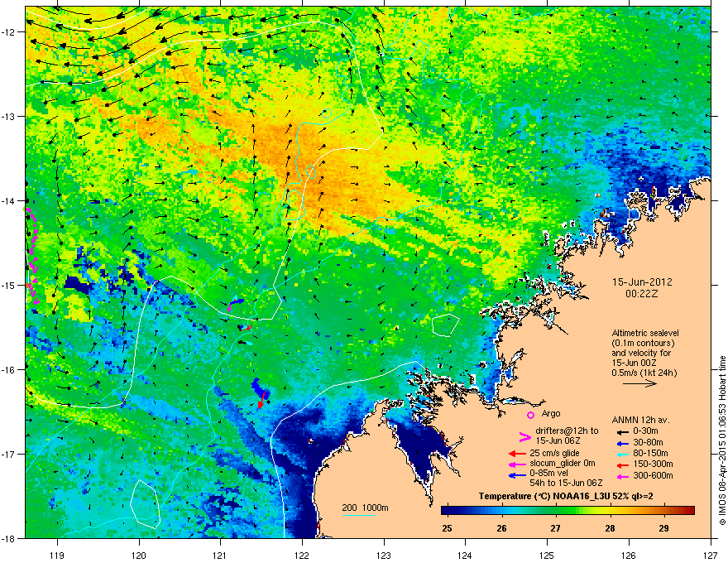
Task: Click the '150-300m' depth label
Action: pyautogui.click(x=653, y=464)
